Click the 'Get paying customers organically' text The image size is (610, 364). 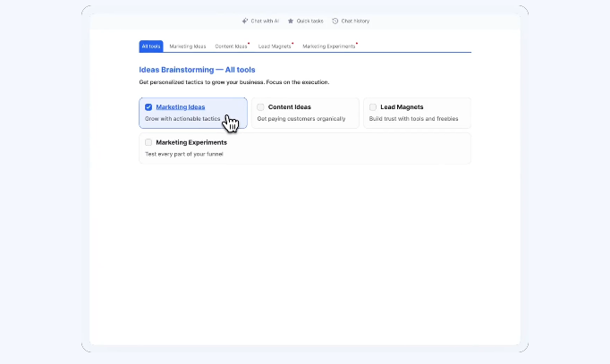300,118
